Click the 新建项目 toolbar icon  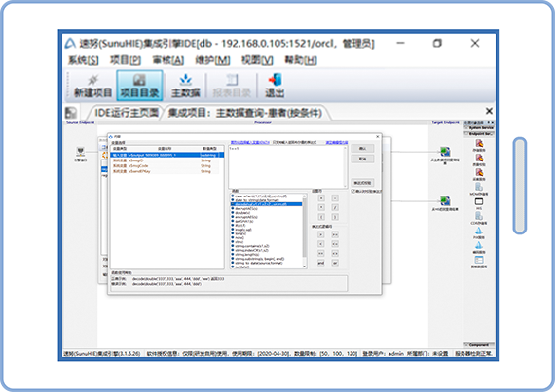click(93, 86)
